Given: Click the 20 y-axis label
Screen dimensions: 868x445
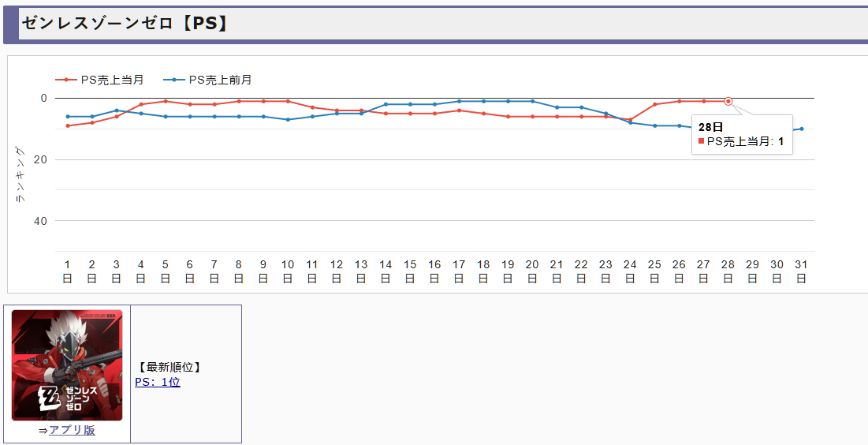Looking at the screenshot, I should pos(42,159).
